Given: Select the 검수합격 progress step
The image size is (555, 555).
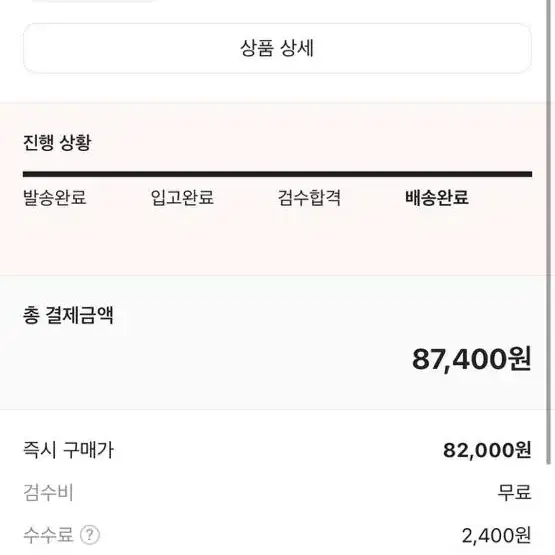Looking at the screenshot, I should point(309,198).
